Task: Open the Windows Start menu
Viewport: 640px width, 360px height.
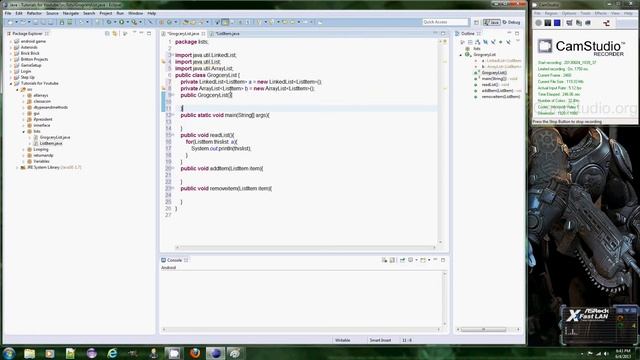Action: coord(9,353)
